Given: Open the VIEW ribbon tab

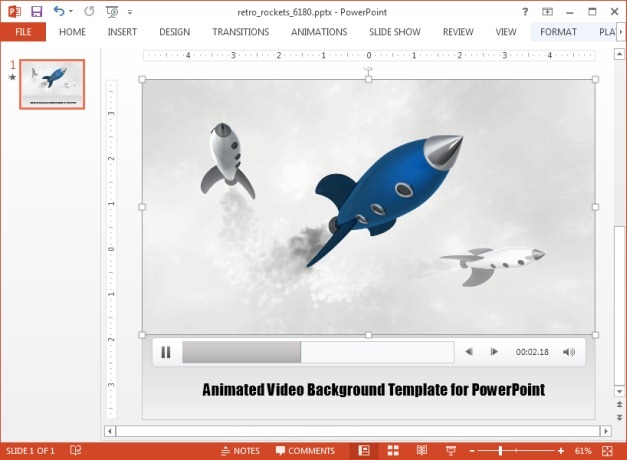Looking at the screenshot, I should point(506,32).
